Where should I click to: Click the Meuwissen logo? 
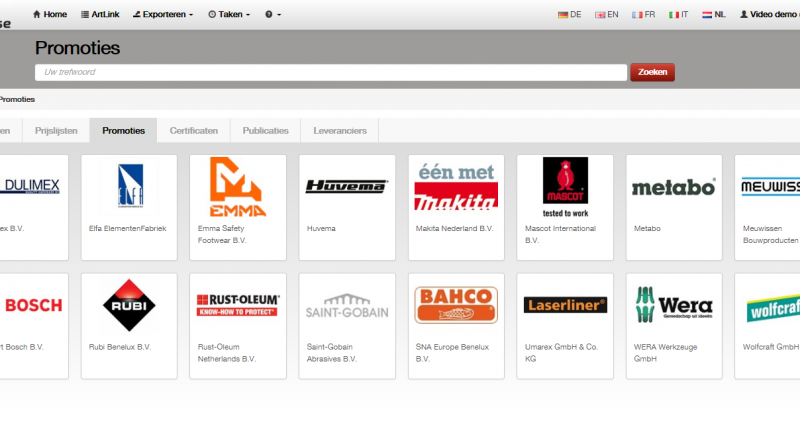770,187
